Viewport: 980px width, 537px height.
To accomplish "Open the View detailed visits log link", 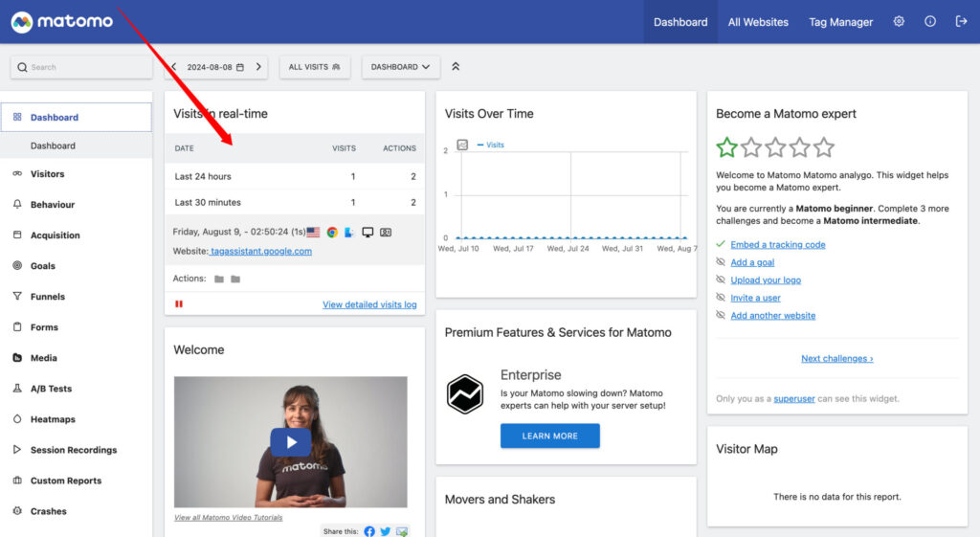I will (x=369, y=304).
